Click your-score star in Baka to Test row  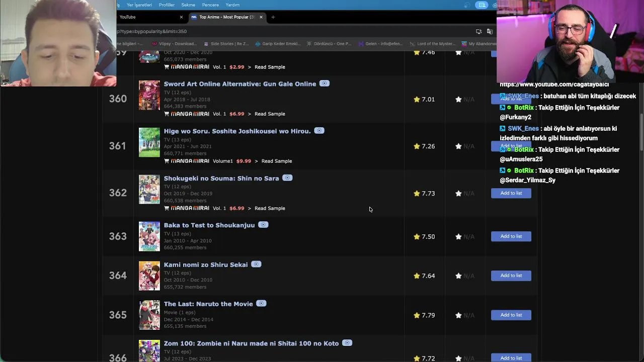tap(458, 236)
